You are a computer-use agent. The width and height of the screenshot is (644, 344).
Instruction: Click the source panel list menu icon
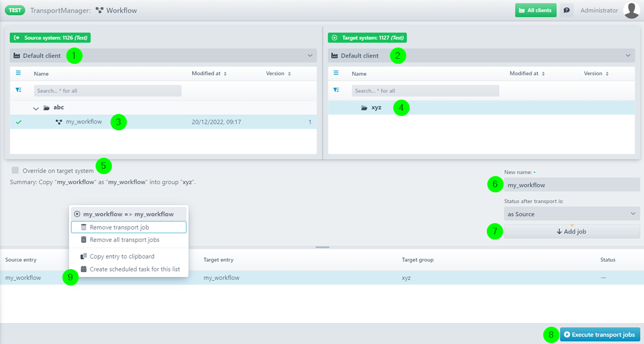(18, 73)
